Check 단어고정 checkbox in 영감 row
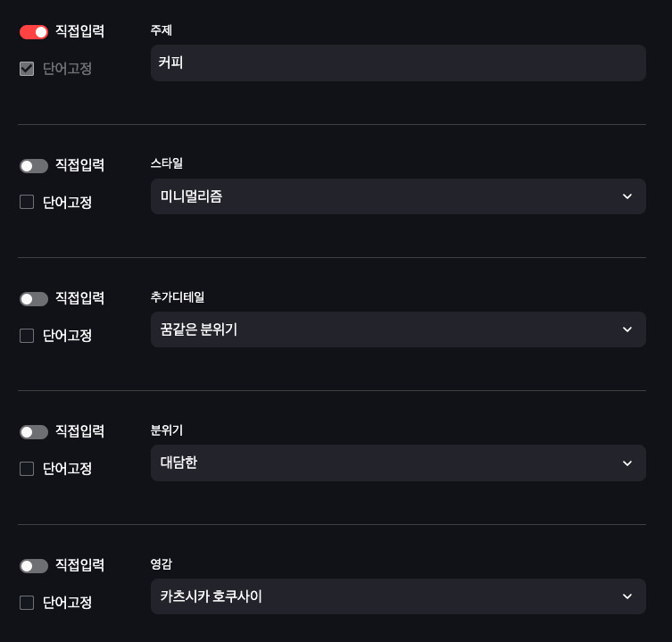Screen dimensions: 672x642 27,603
